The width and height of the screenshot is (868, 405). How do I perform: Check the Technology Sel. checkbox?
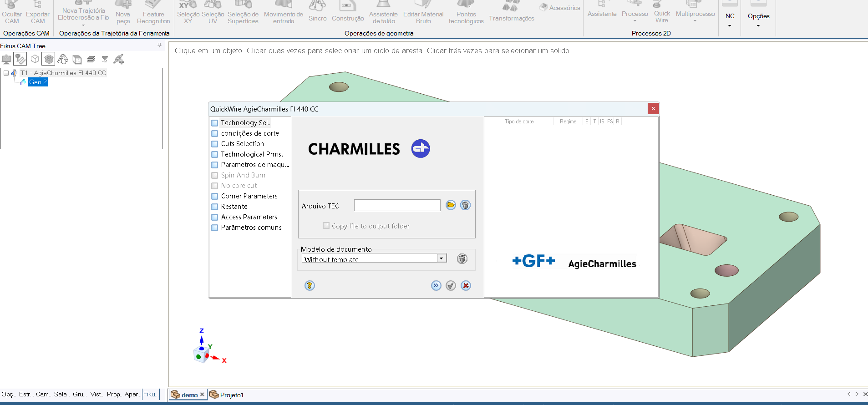(x=215, y=123)
